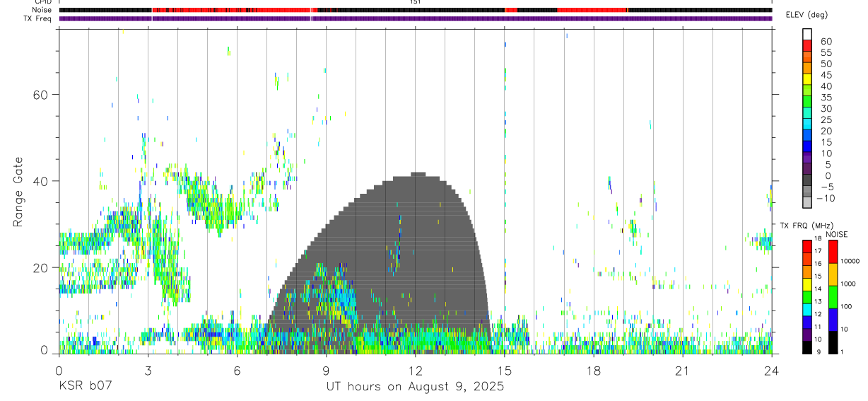Click the ELEV colorbar label '−10'
Image resolution: width=868 pixels, height=401 pixels.
(x=825, y=198)
